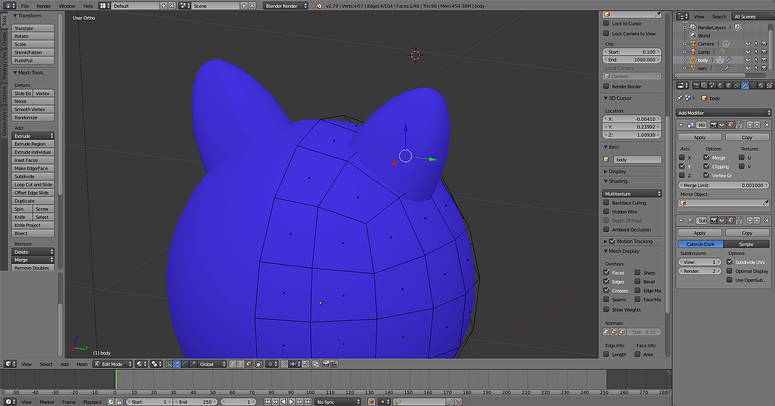Click the body object mesh data icon
The height and width of the screenshot is (406, 775).
[x=720, y=60]
